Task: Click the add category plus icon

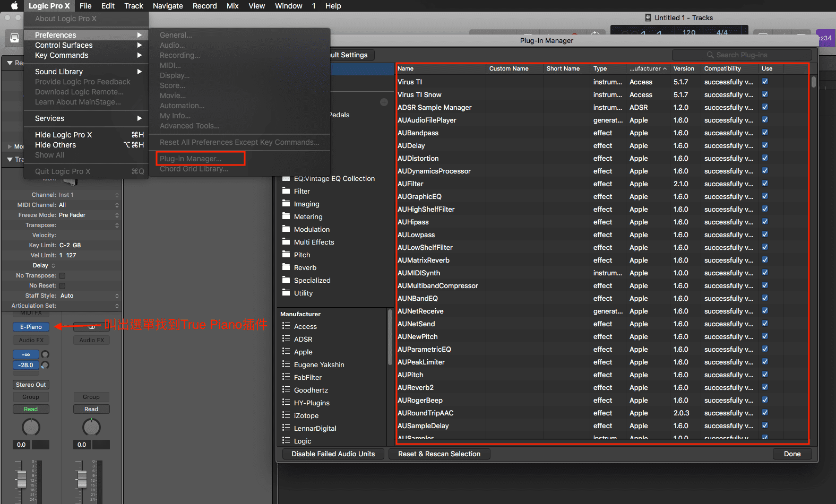Action: point(384,102)
